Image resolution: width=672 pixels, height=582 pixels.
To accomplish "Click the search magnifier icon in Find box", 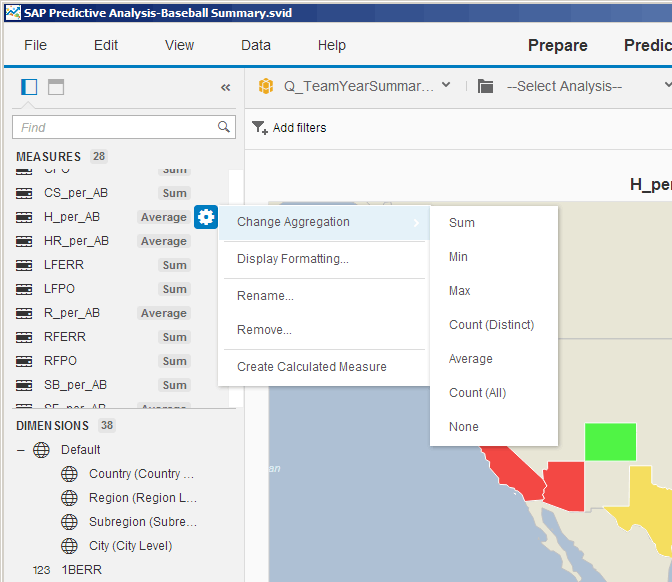I will [x=224, y=127].
